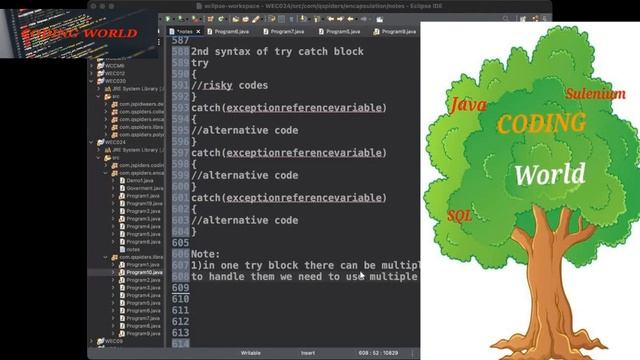The height and width of the screenshot is (360, 640).
Task: Expand the WEC08 project at tree bottom
Action: click(91, 341)
